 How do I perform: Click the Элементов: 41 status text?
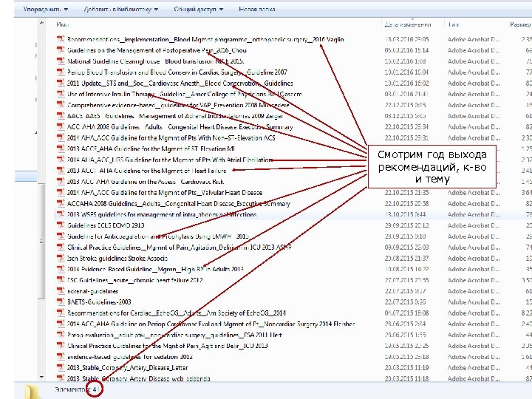[x=78, y=389]
